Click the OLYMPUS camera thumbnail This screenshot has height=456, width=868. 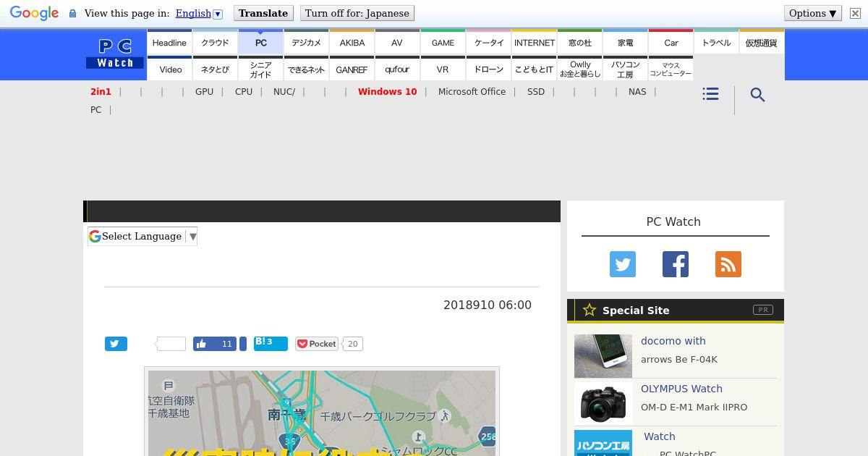coord(603,404)
